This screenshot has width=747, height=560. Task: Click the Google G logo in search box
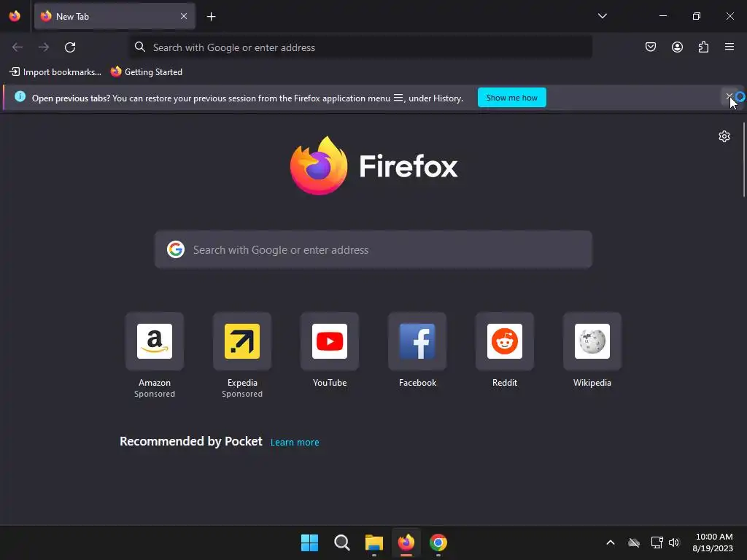tap(175, 249)
